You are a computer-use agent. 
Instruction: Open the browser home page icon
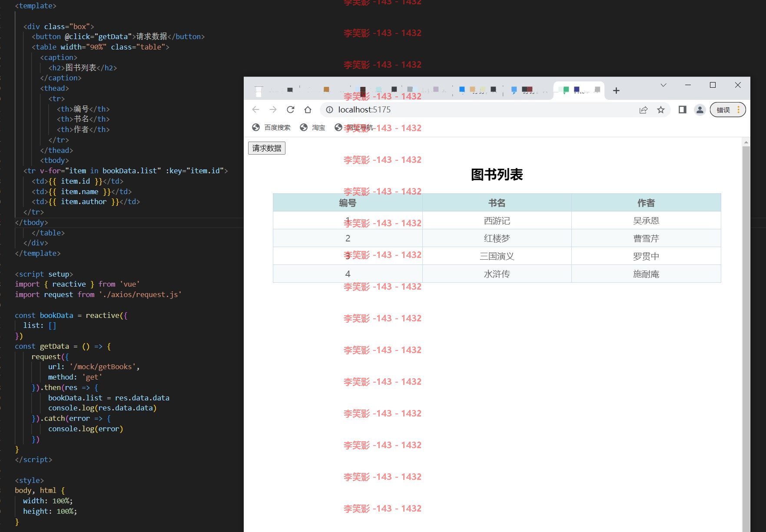click(308, 109)
